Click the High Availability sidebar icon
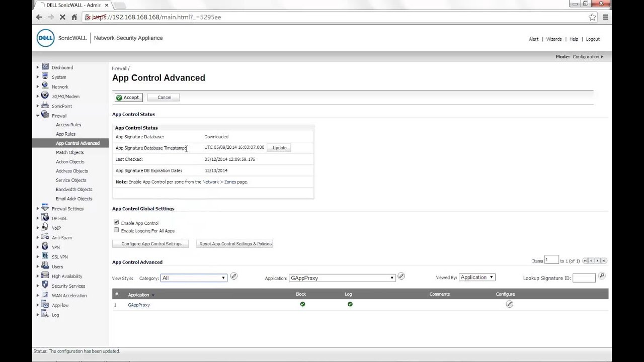Viewport: 644px width, 362px height. pos(45,276)
